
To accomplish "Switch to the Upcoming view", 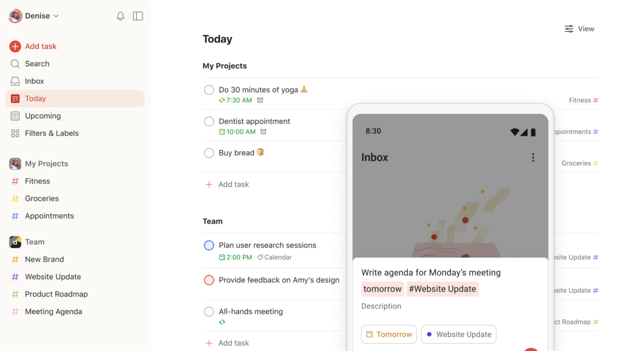I will 42,116.
